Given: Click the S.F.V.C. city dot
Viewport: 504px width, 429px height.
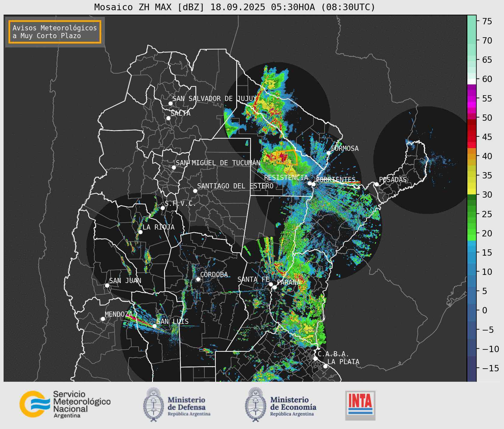Looking at the screenshot, I should tap(163, 208).
